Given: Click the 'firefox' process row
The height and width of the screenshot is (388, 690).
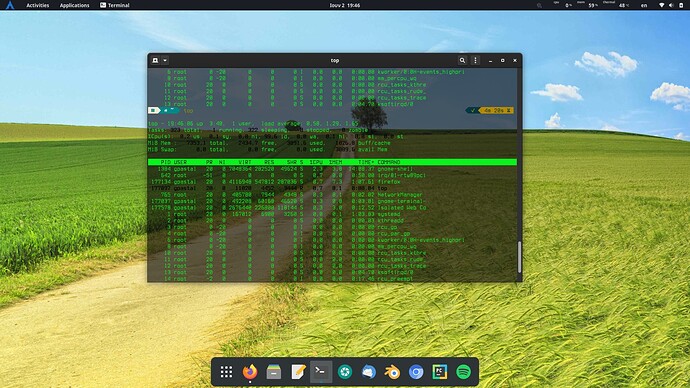Looking at the screenshot, I should pyautogui.click(x=332, y=182).
